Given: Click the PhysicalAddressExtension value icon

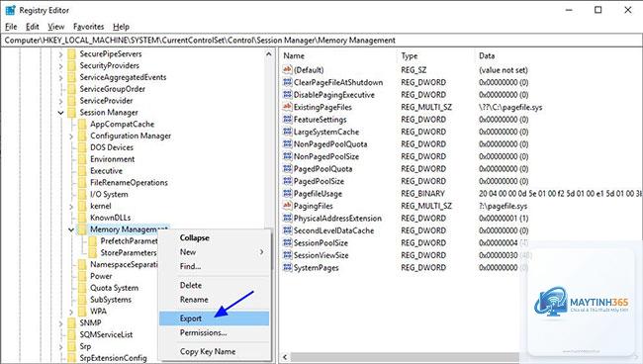Looking at the screenshot, I should pos(288,218).
